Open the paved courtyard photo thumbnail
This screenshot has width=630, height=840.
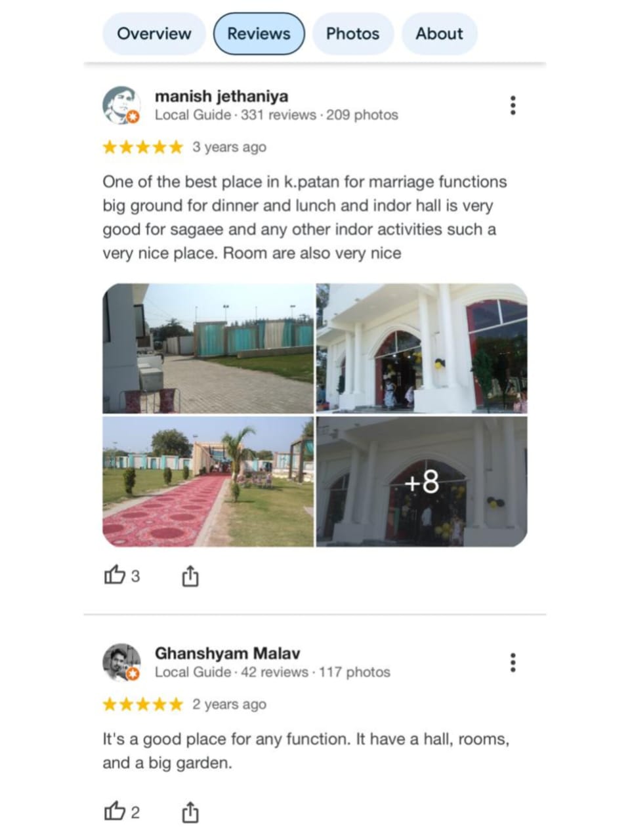pyautogui.click(x=208, y=348)
